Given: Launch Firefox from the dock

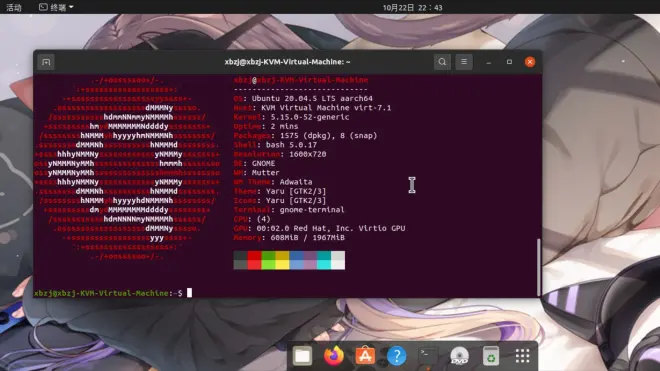Looking at the screenshot, I should [x=334, y=356].
